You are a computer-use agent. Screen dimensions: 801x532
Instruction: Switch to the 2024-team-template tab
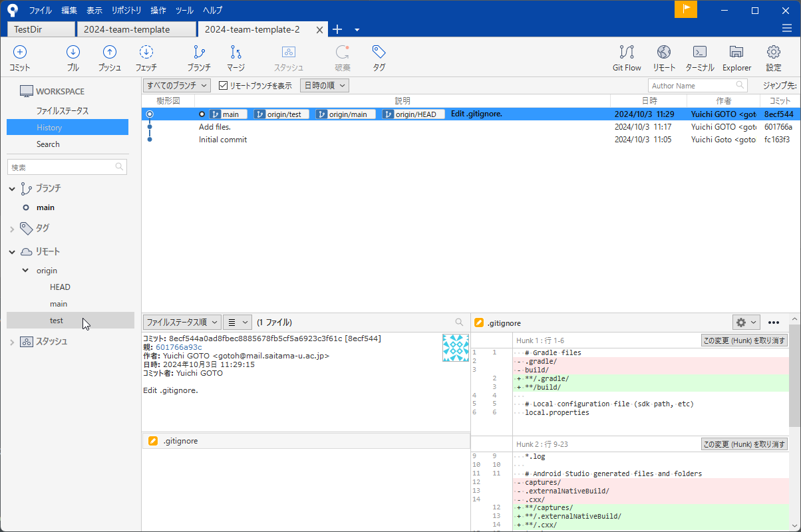coord(137,29)
